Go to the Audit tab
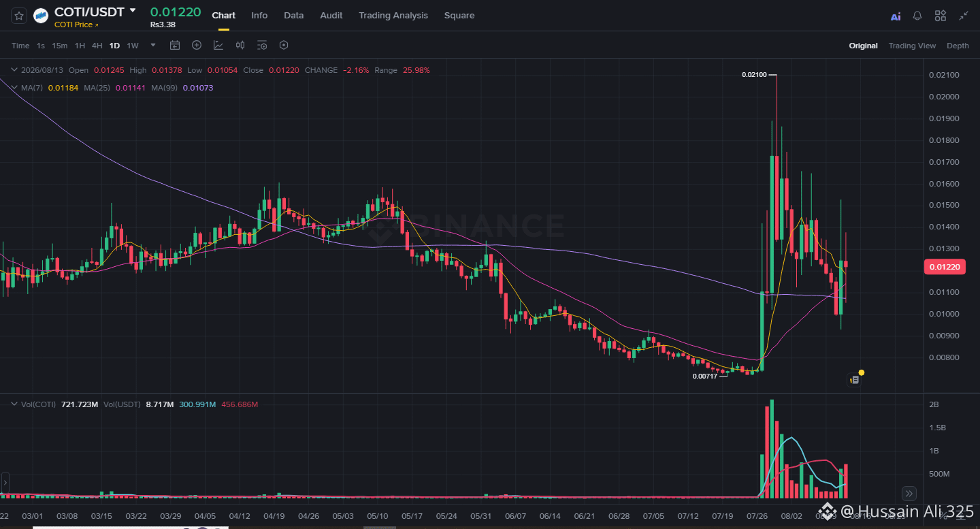The image size is (980, 529). pos(331,15)
